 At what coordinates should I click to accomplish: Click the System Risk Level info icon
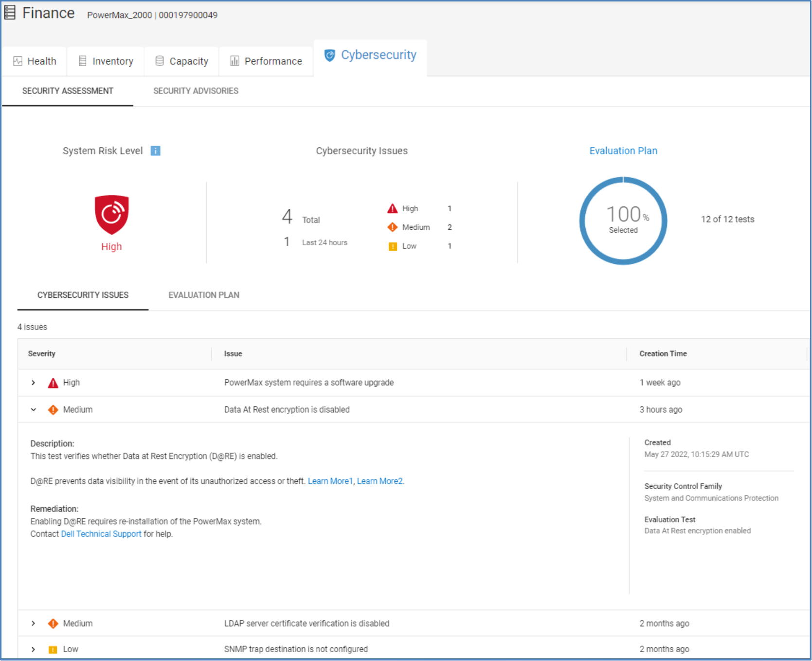coord(155,151)
